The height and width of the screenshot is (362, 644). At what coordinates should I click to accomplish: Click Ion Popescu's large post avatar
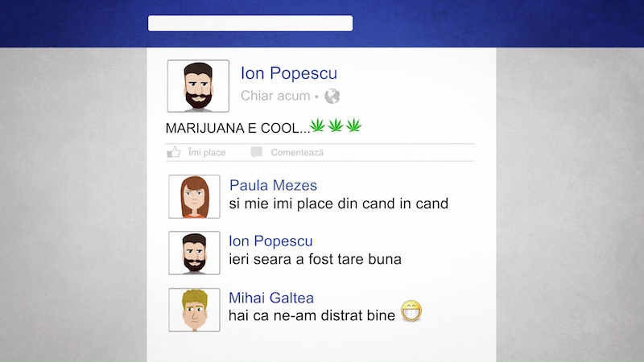click(x=198, y=86)
